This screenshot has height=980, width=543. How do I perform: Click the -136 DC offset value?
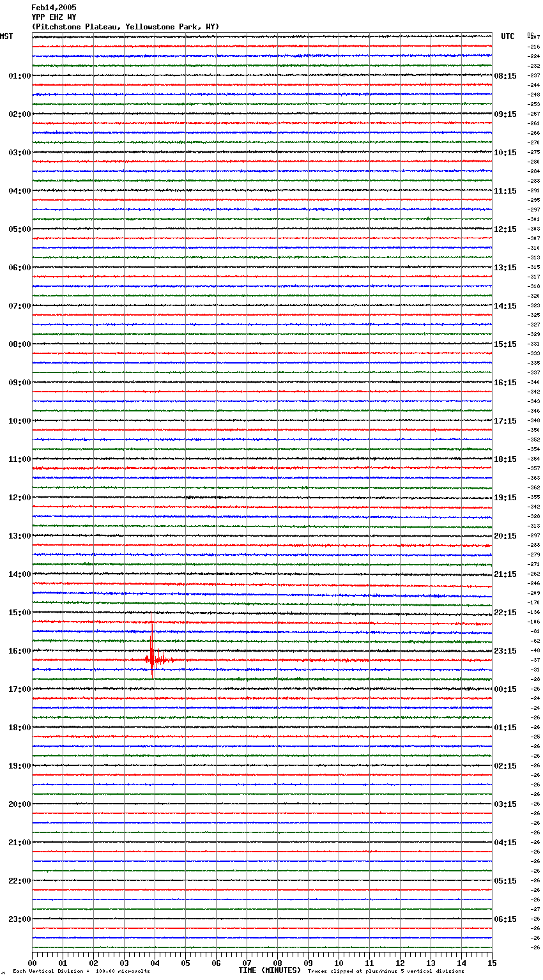[x=534, y=612]
